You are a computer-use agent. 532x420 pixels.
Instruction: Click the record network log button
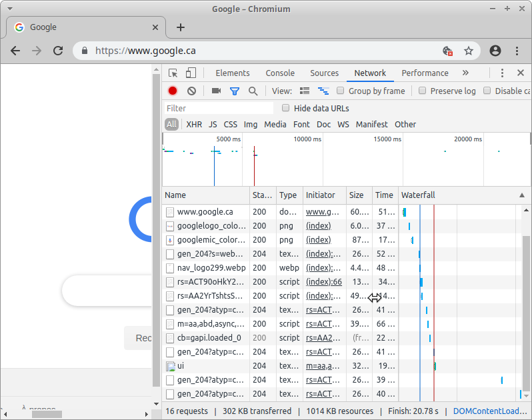pos(173,91)
